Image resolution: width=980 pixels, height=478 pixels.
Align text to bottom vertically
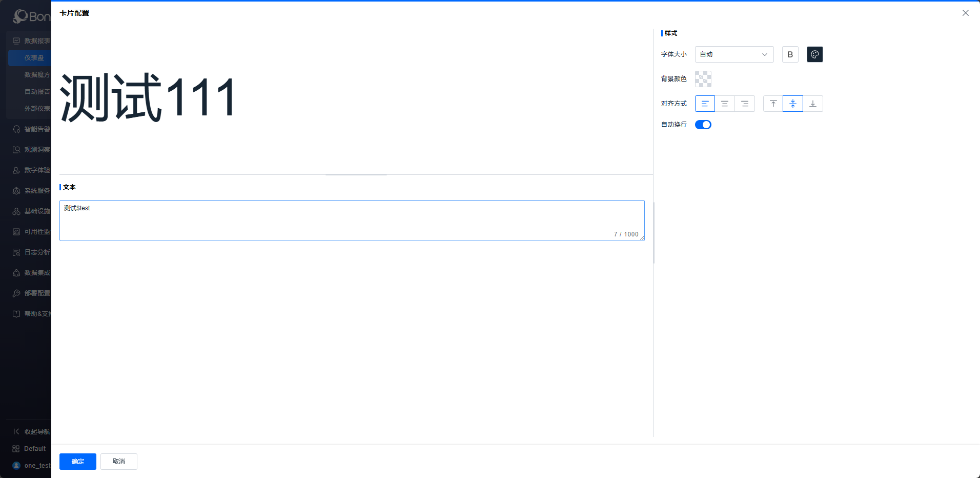tap(813, 104)
